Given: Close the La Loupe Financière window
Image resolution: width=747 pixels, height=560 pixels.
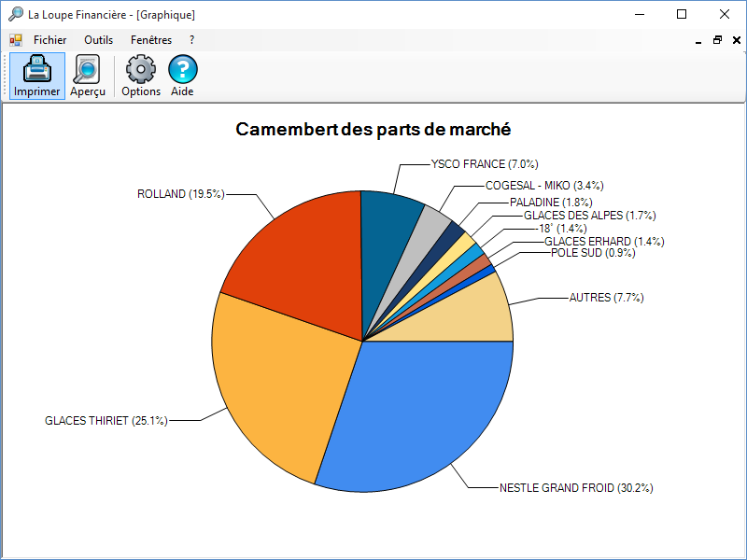Looking at the screenshot, I should [725, 14].
